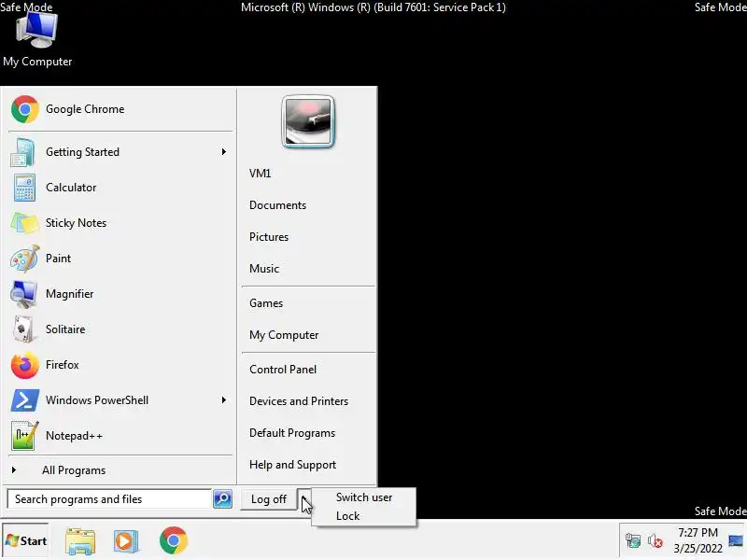The height and width of the screenshot is (560, 747).
Task: Open Default Programs
Action: pyautogui.click(x=292, y=433)
